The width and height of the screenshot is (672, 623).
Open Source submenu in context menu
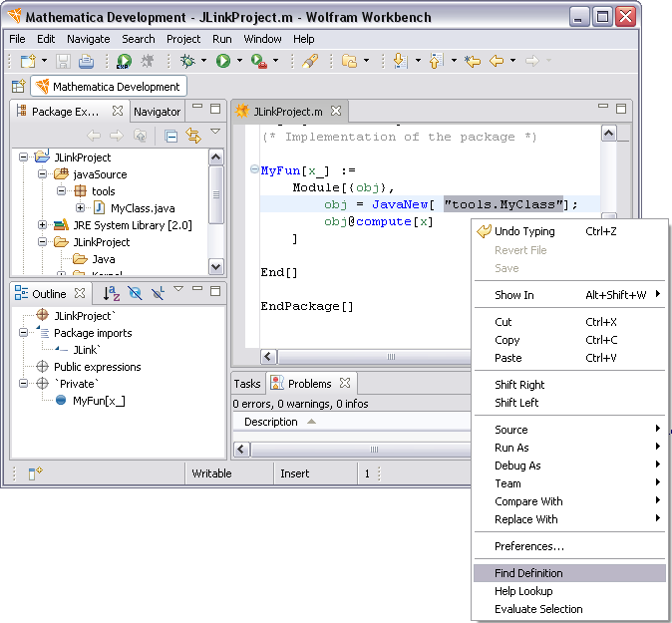point(569,430)
